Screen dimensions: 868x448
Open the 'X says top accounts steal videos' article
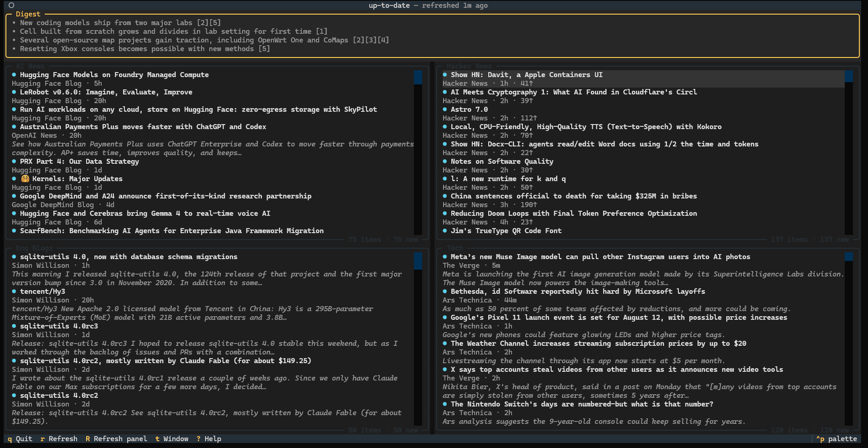[x=617, y=370]
